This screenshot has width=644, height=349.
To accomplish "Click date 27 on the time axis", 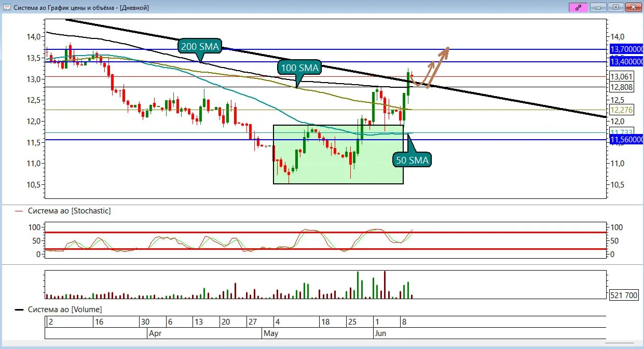I will (252, 322).
